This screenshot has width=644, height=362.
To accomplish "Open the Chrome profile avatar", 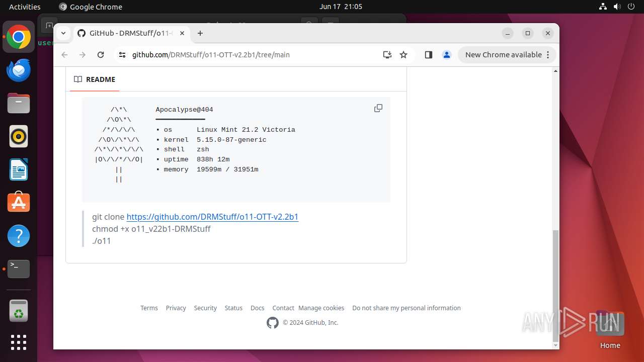I will (447, 55).
